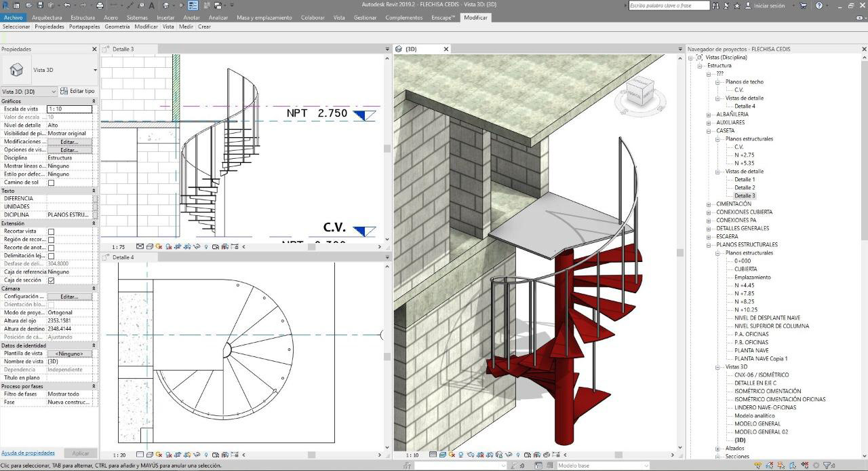The image size is (868, 471).
Task: Click the select pinned elements icon in status bar
Action: point(781,466)
